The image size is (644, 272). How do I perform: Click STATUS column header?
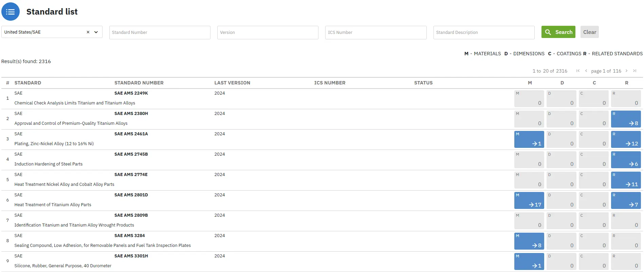point(423,83)
